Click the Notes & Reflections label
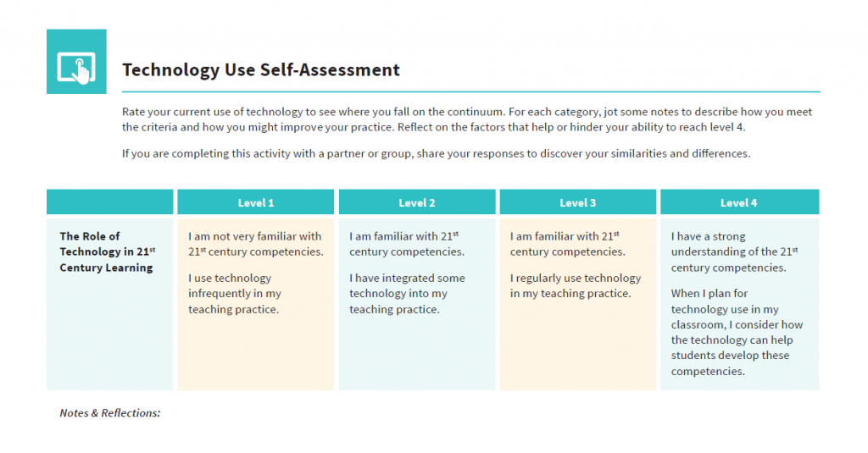 click(110, 413)
